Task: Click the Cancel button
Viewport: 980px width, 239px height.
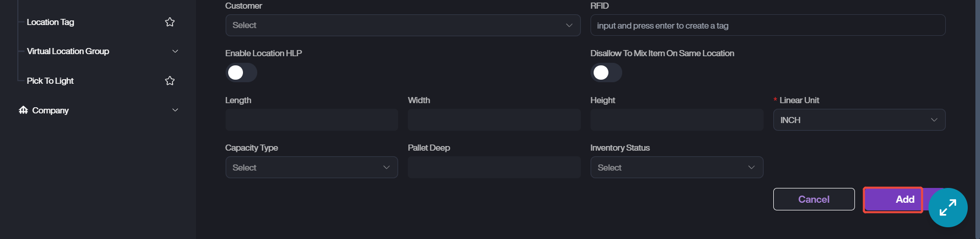Action: point(814,199)
